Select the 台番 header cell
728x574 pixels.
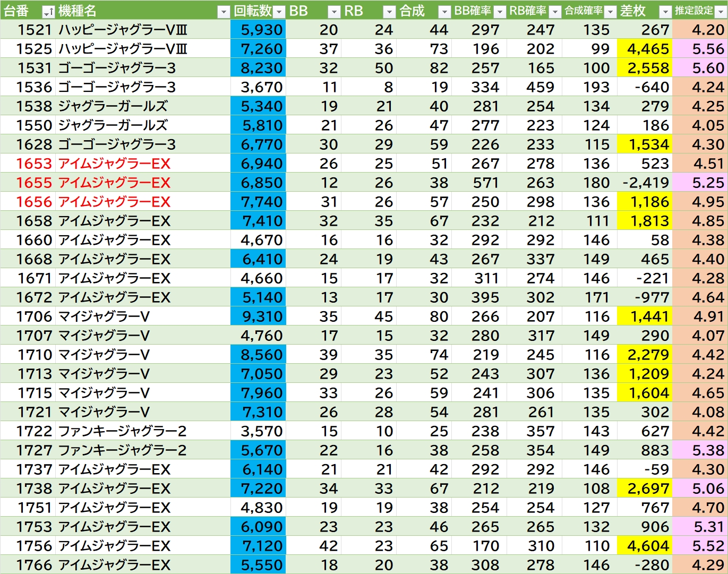coord(28,11)
